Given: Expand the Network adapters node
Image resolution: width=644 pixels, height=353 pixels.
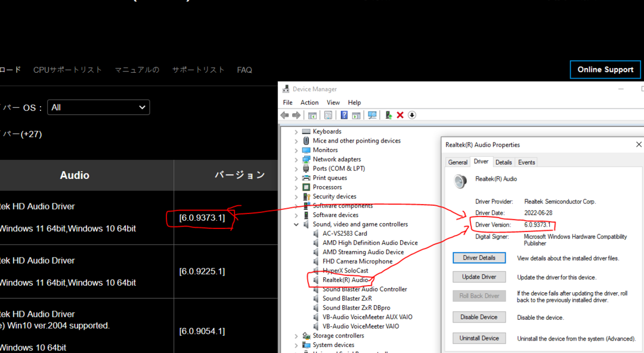Looking at the screenshot, I should tap(296, 159).
